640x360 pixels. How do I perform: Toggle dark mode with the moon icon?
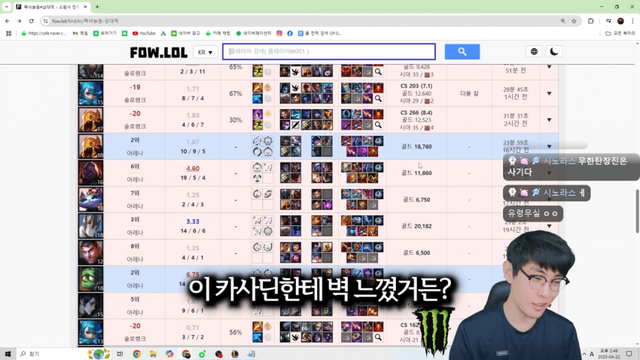point(554,51)
